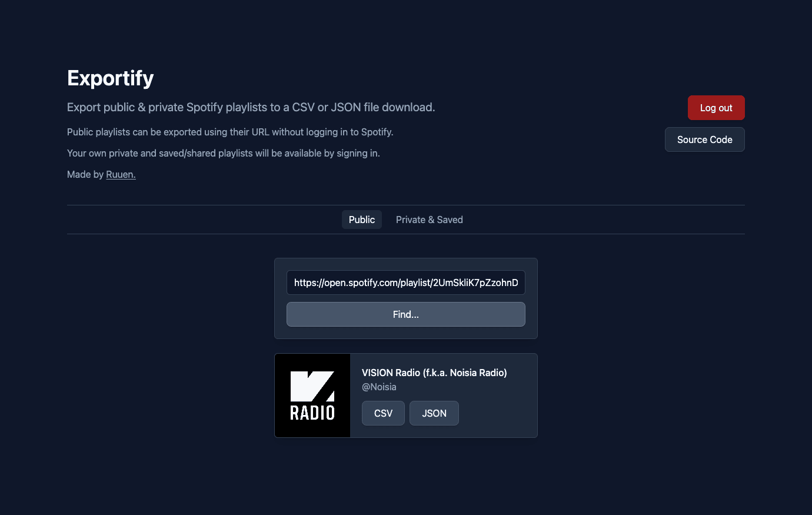Select the Public tab
Image resolution: width=812 pixels, height=515 pixels.
361,220
